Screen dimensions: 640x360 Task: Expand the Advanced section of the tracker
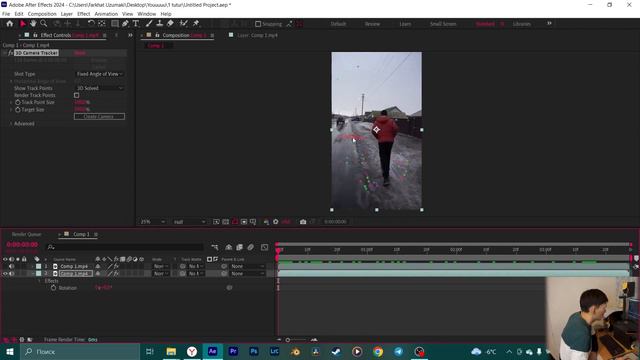coord(11,124)
